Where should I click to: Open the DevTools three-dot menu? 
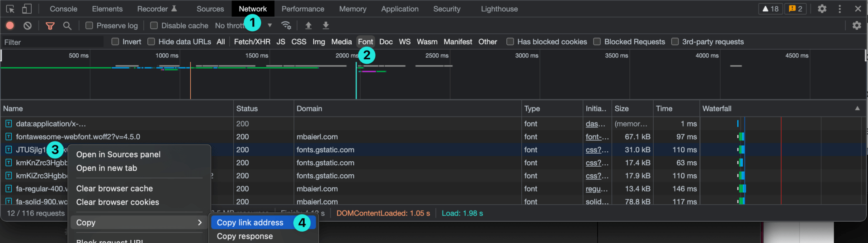840,9
